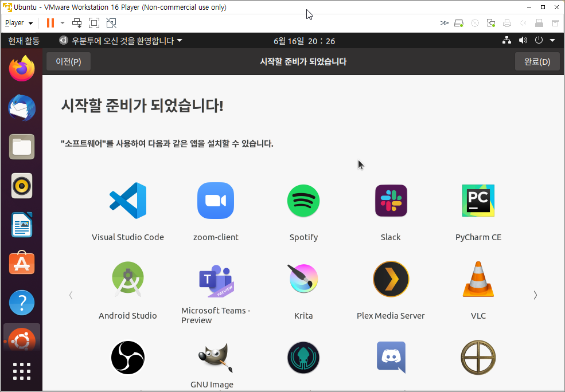565x392 pixels.
Task: Click the VMware CD/DVD device icon
Action: click(x=475, y=23)
